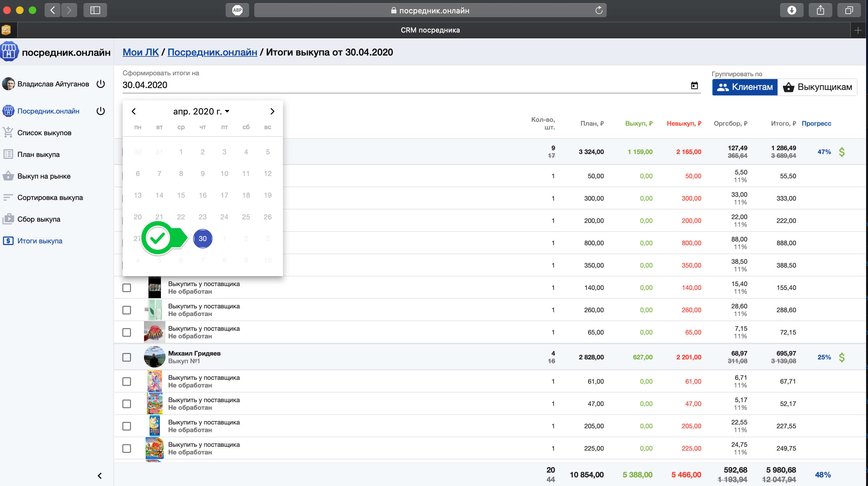Screen dimensions: 868x486
Task: Check the Михаил Гридяев row checkbox
Action: [x=127, y=357]
